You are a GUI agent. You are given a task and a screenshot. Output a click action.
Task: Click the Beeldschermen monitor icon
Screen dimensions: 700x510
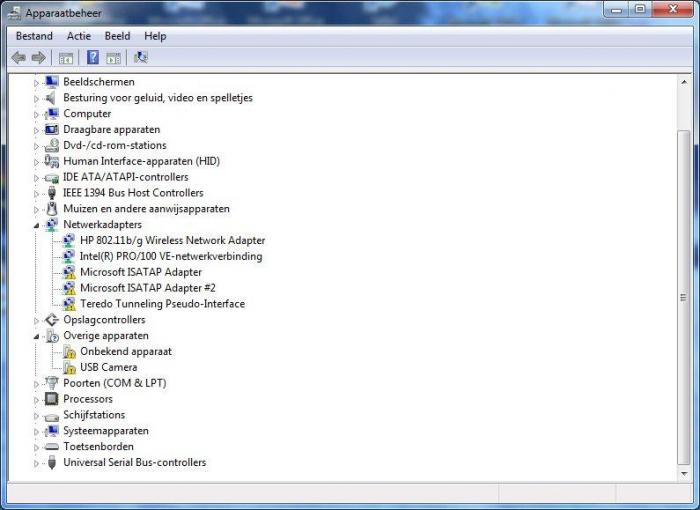52,82
